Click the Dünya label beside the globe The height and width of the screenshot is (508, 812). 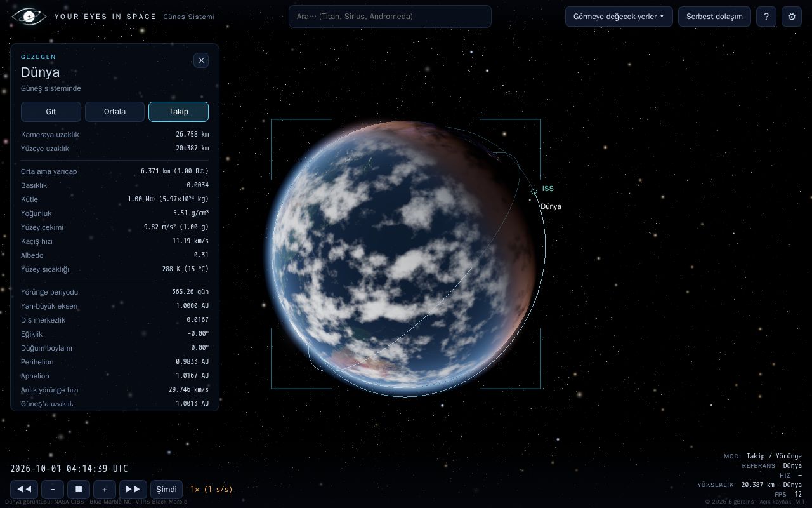(551, 206)
